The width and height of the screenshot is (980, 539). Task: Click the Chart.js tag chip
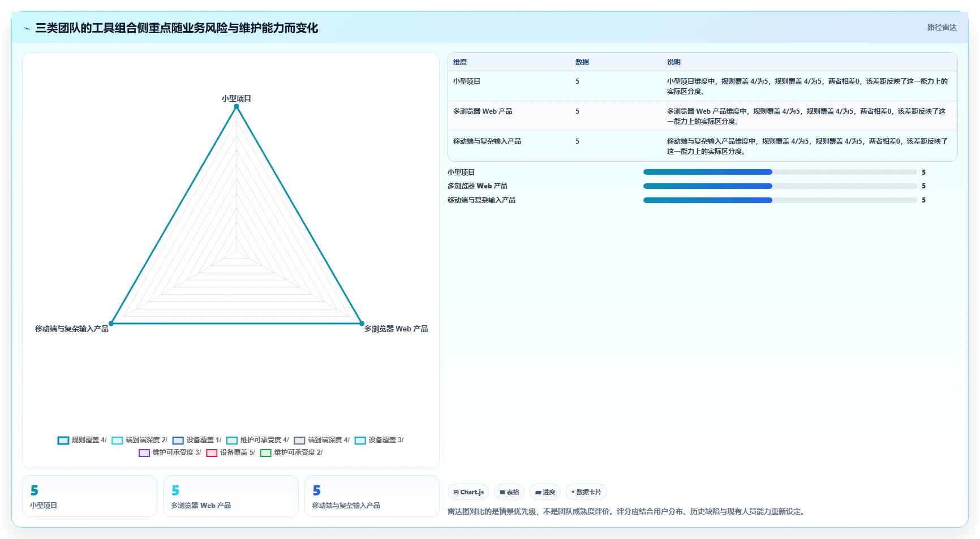pyautogui.click(x=468, y=492)
